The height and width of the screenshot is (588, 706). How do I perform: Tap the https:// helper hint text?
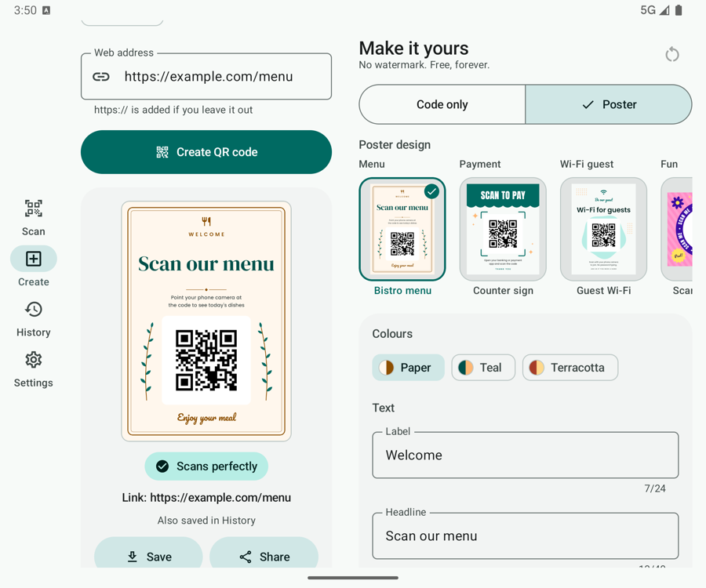(x=173, y=110)
